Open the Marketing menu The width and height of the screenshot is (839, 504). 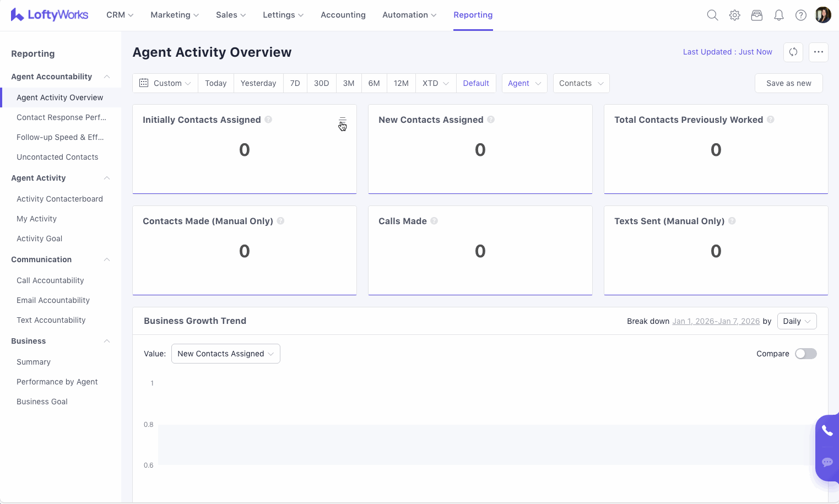(174, 15)
